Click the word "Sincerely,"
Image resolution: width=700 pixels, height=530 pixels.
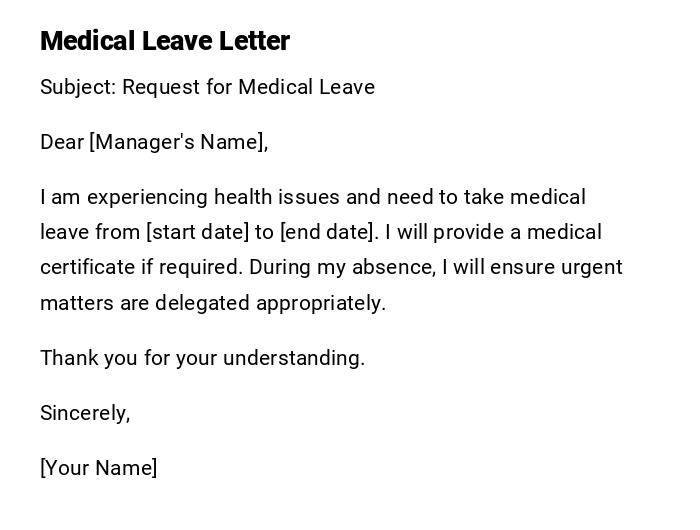(85, 413)
